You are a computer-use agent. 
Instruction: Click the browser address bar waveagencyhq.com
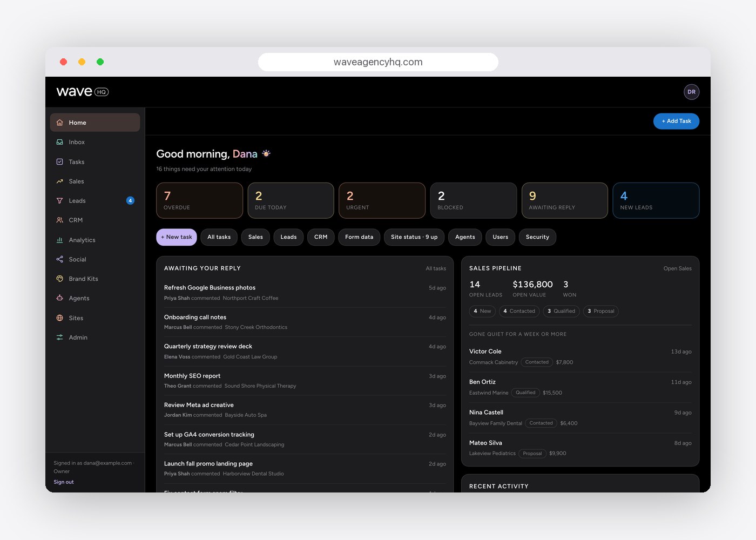point(378,62)
